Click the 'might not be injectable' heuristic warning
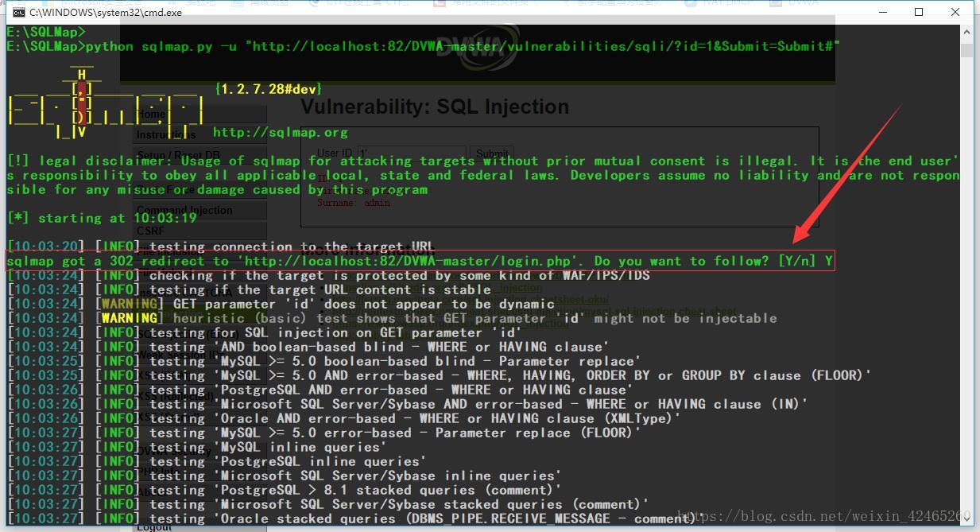 coord(392,318)
